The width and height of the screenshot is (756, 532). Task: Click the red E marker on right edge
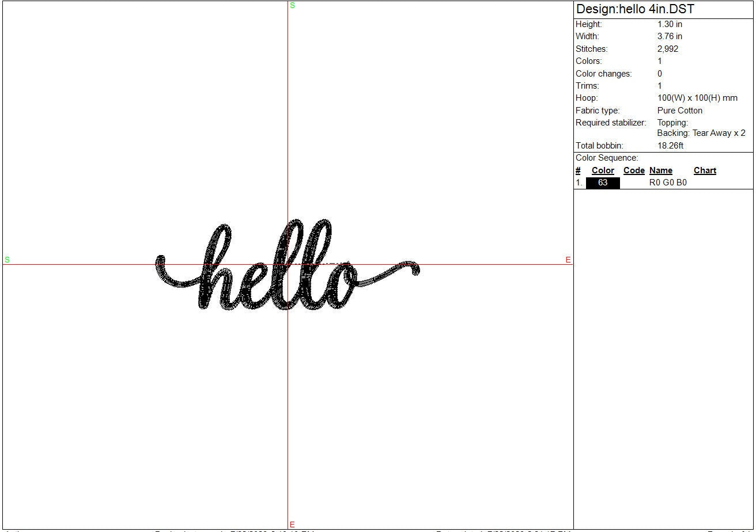tap(568, 260)
